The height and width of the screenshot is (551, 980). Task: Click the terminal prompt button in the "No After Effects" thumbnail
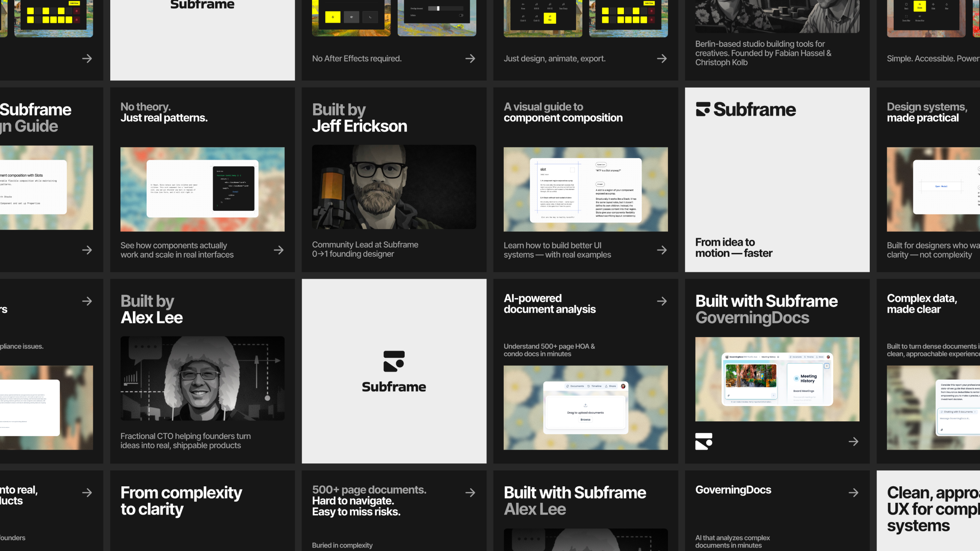[x=370, y=17]
